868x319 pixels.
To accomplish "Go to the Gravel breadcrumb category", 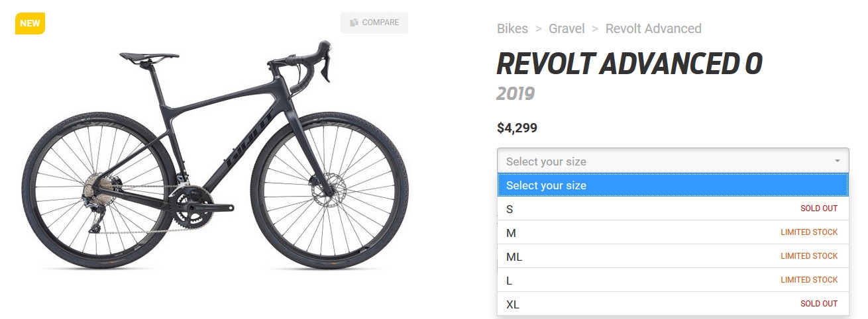I will pos(567,28).
